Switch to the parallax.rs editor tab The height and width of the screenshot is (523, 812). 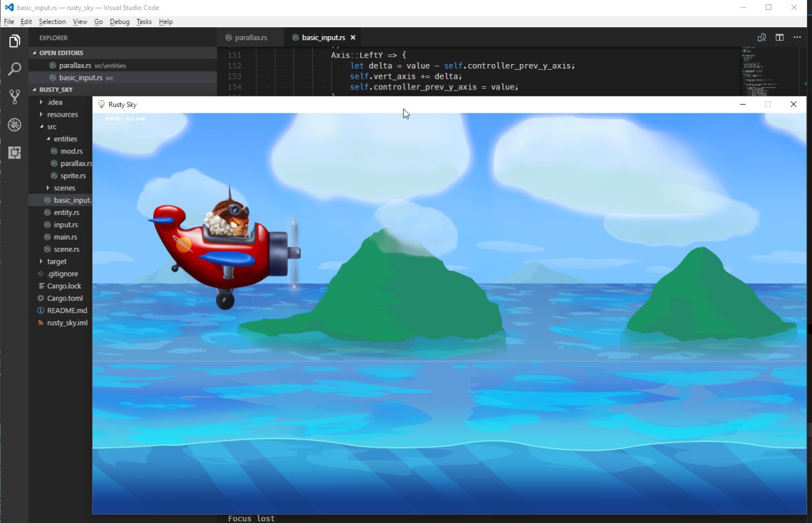click(251, 37)
